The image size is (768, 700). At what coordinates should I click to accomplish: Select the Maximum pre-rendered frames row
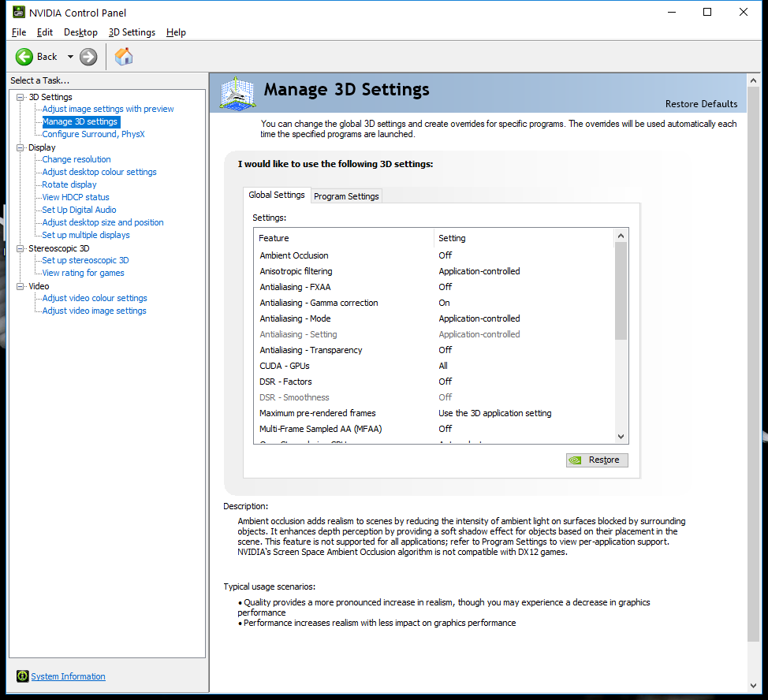point(434,413)
